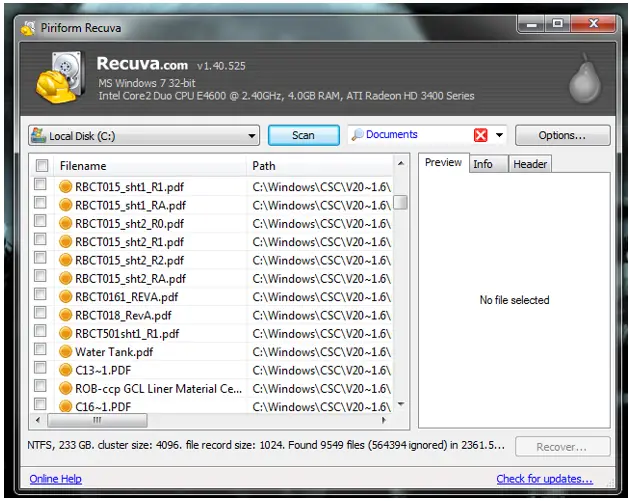
Task: Open the Local Disk (C:) drive dropdown
Action: point(144,136)
